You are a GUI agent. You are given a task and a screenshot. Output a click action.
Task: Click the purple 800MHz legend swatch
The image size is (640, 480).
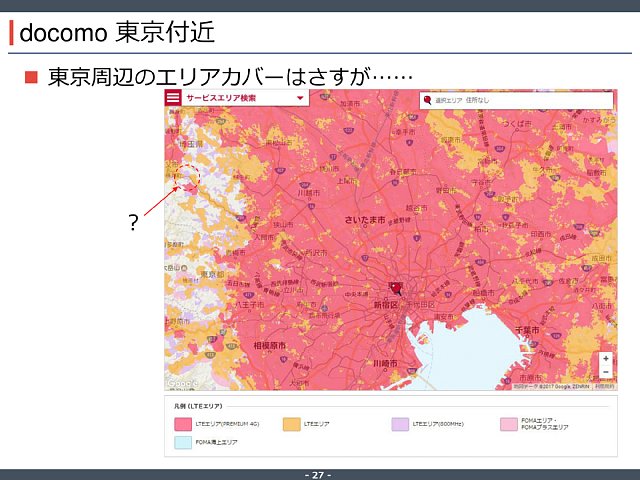400,424
